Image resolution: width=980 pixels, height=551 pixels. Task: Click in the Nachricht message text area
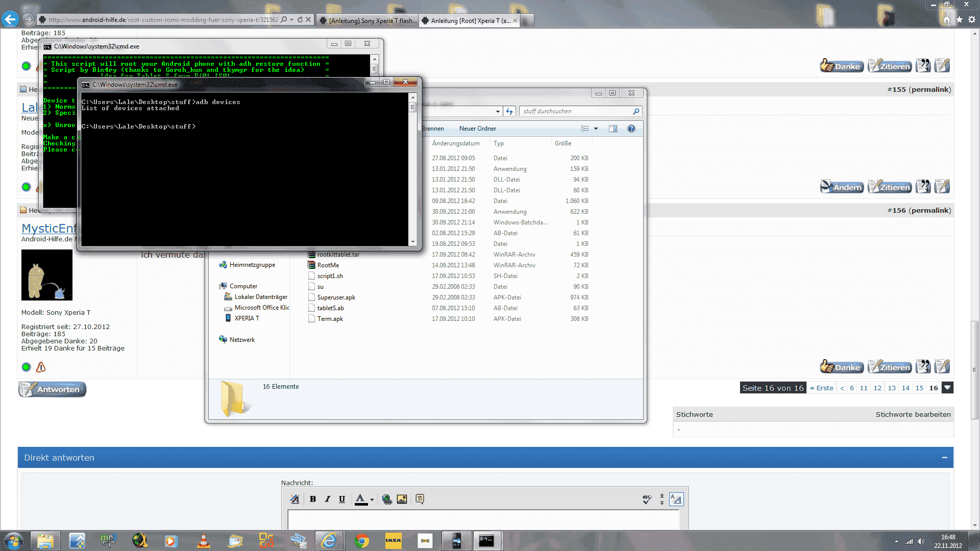pyautogui.click(x=483, y=519)
